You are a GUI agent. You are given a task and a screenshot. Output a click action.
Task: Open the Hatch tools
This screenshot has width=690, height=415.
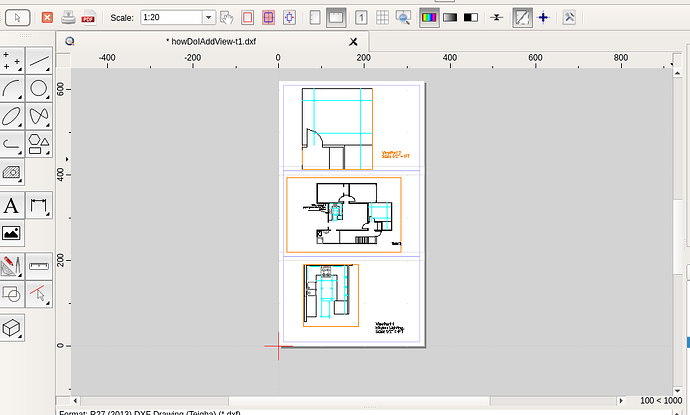[12, 172]
